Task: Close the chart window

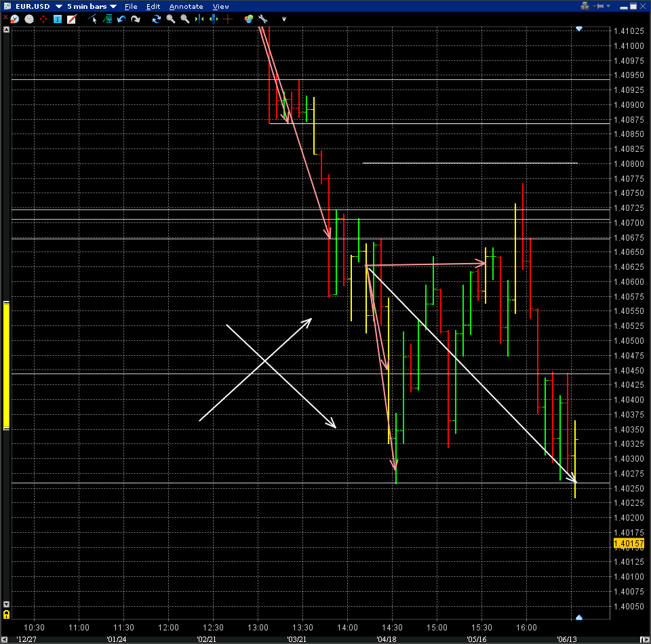Action: pyautogui.click(x=643, y=6)
